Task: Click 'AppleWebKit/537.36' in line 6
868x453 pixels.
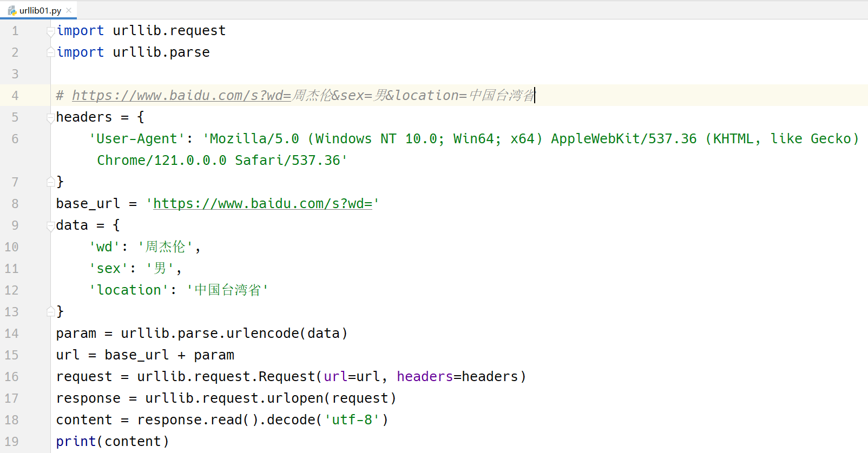Action: (x=624, y=139)
